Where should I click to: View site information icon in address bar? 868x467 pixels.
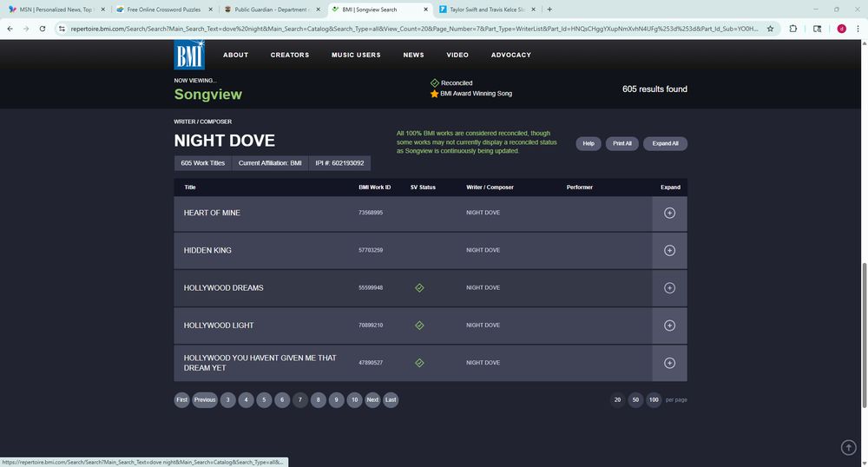(62, 29)
